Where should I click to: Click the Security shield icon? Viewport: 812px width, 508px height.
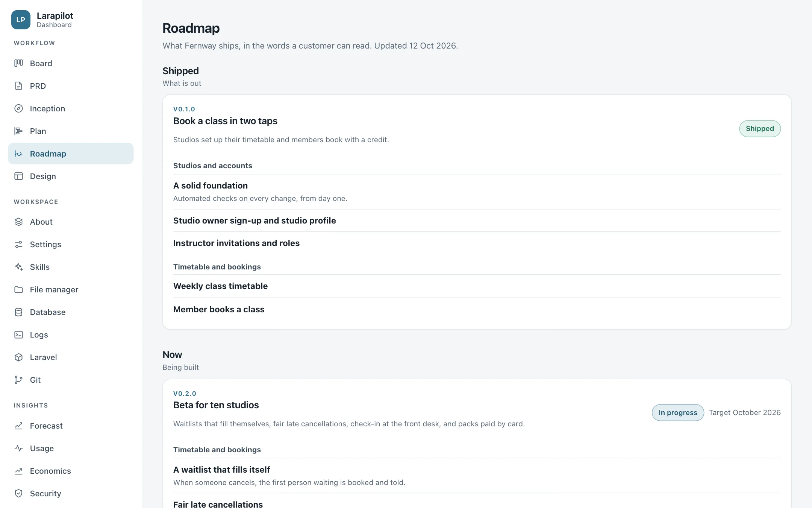coord(18,493)
